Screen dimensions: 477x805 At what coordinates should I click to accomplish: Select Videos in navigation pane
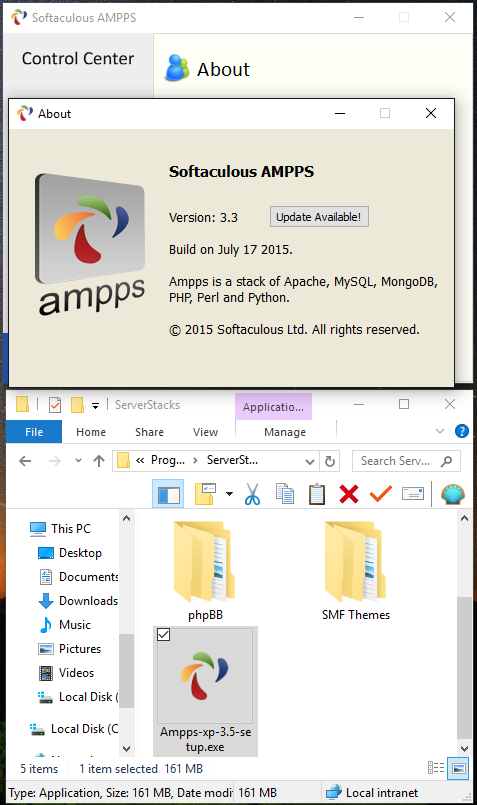(66, 673)
